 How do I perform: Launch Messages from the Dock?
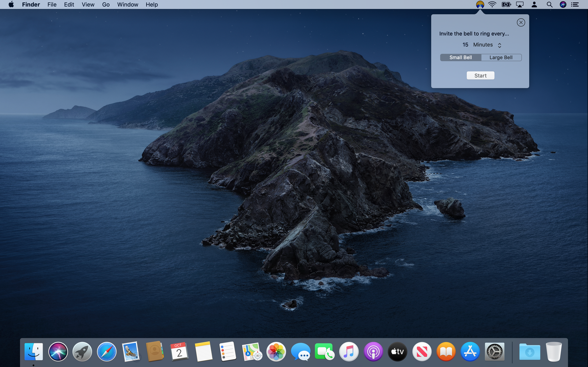coord(301,351)
